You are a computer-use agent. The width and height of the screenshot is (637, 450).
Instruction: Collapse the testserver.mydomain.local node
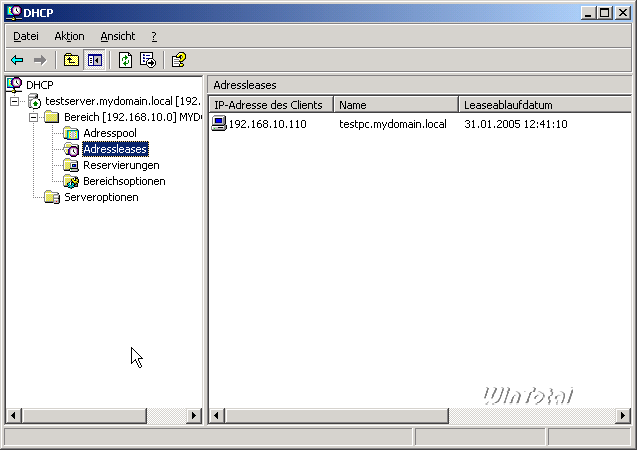click(15, 101)
